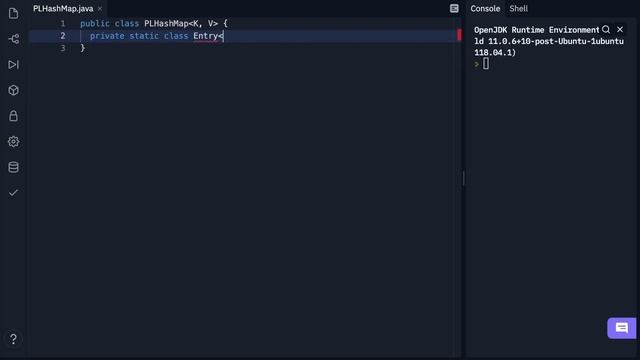This screenshot has width=640, height=360.
Task: Toggle the editor layout icon
Action: [x=454, y=9]
